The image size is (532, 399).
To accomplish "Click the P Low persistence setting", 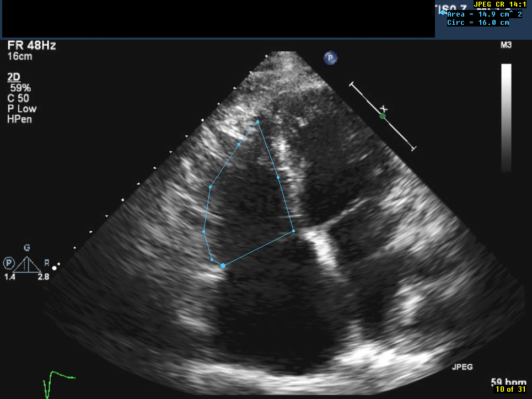I will pos(22,109).
